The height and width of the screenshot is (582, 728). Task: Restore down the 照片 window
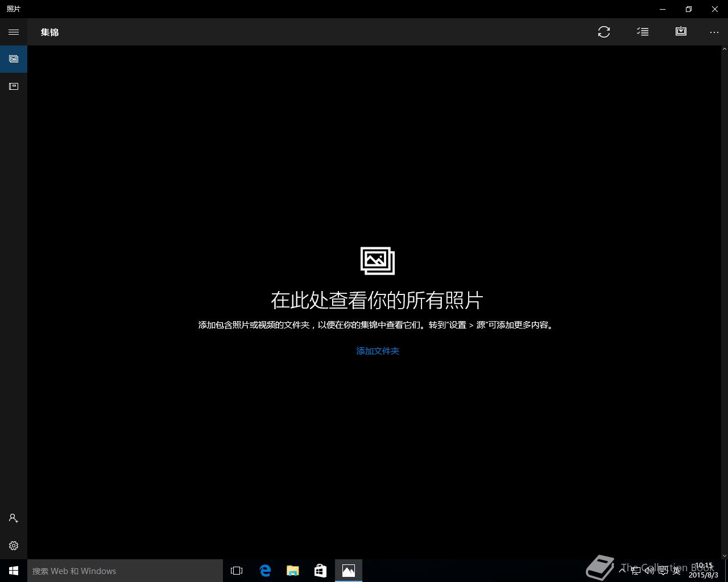tap(689, 9)
